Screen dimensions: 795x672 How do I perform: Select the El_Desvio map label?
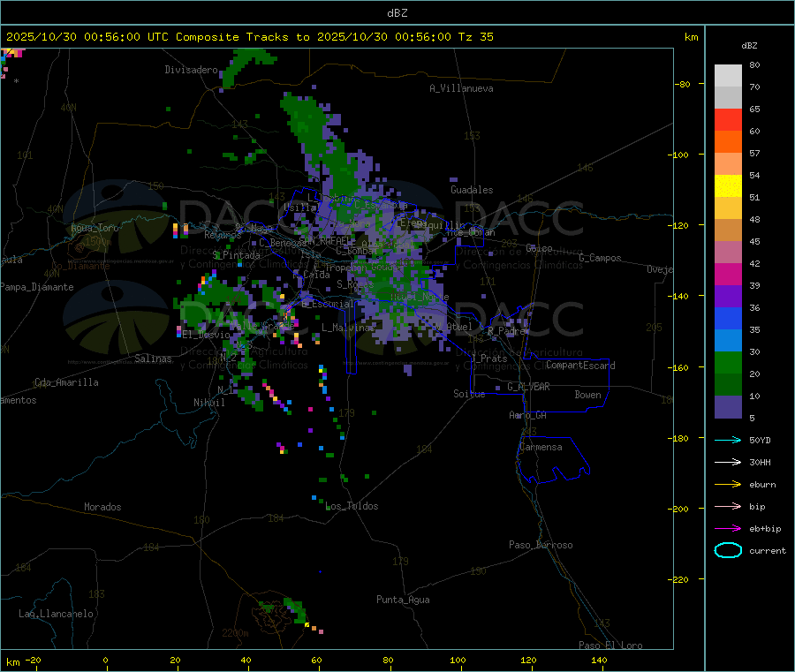tap(206, 335)
